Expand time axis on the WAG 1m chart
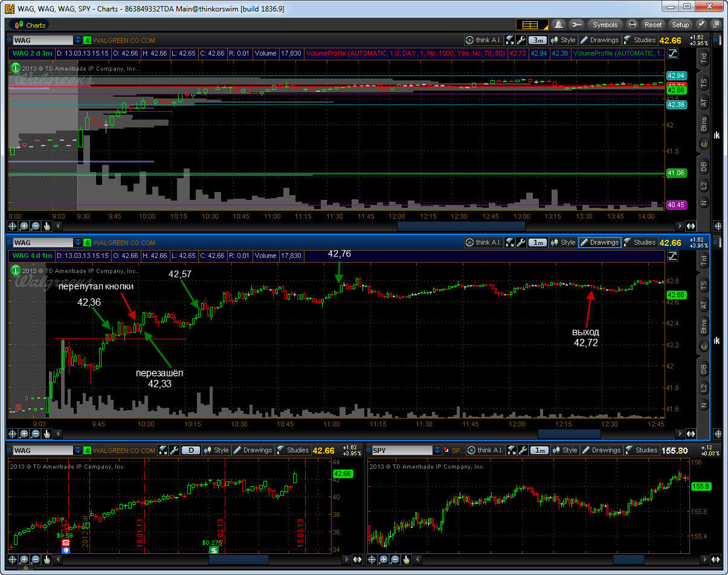The height and width of the screenshot is (575, 728). coord(691,434)
